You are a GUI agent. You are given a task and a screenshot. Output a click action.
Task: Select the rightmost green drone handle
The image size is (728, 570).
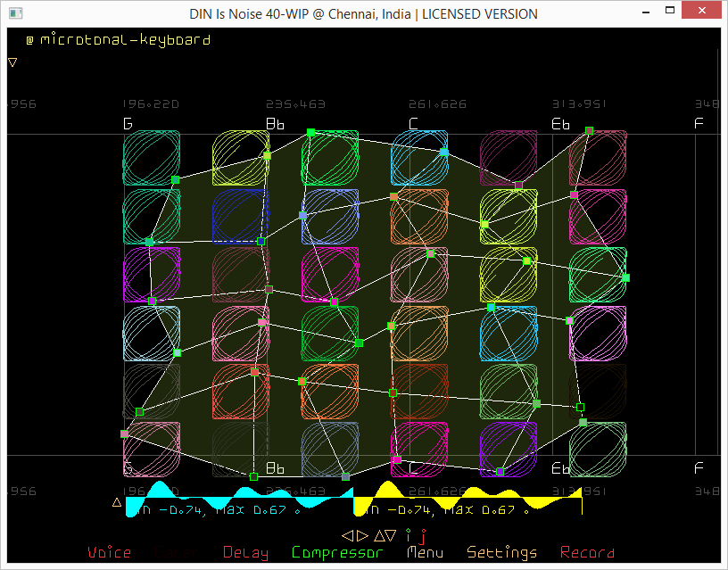point(625,278)
